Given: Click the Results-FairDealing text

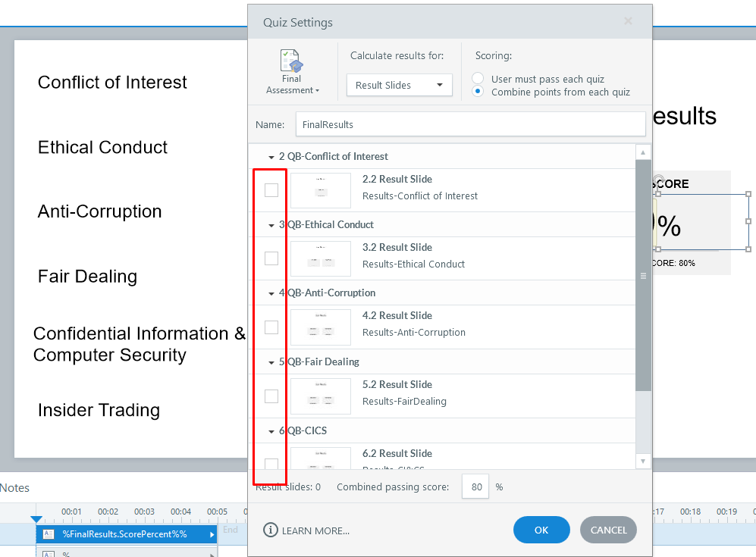Looking at the screenshot, I should tap(404, 402).
